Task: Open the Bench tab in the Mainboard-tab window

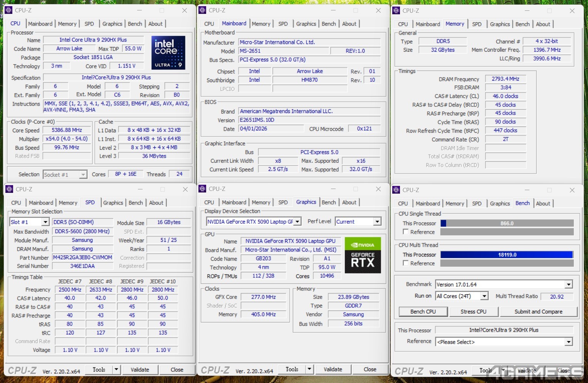Action: coord(329,24)
